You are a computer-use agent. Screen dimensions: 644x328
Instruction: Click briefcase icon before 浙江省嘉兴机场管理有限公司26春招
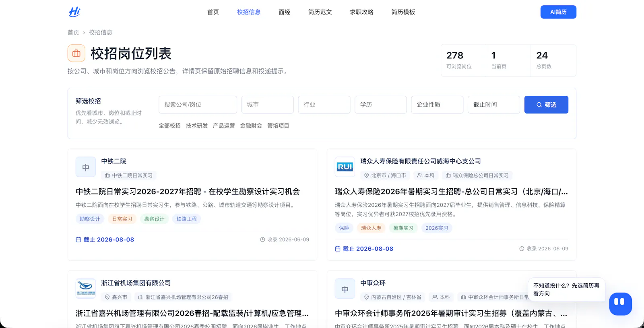(140, 297)
